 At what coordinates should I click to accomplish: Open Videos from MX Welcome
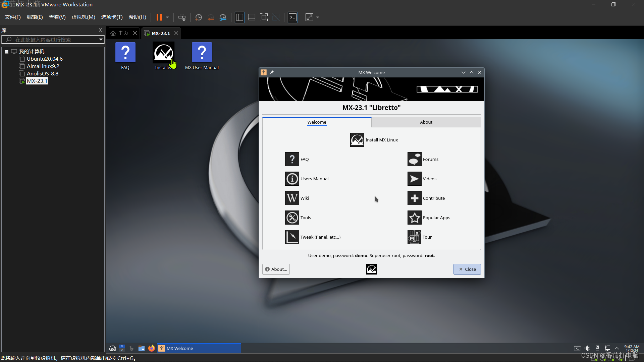[414, 179]
